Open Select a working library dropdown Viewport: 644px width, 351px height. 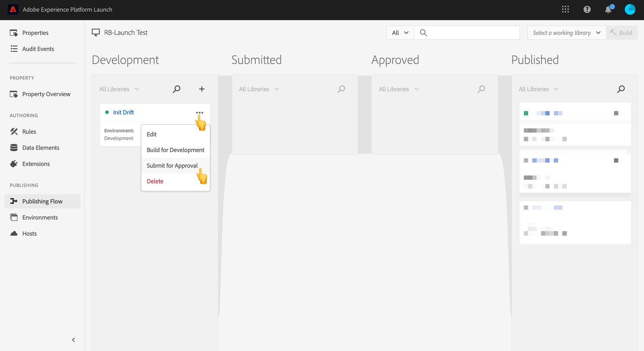567,33
